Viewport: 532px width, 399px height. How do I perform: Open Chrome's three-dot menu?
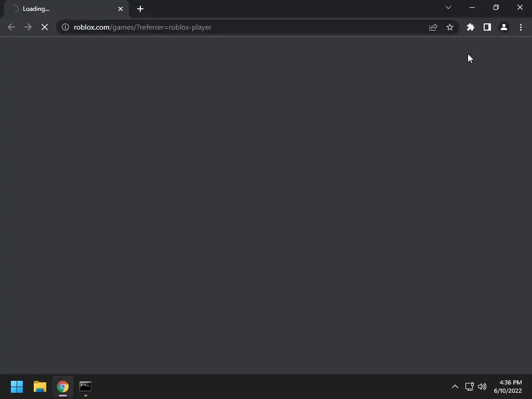[521, 27]
